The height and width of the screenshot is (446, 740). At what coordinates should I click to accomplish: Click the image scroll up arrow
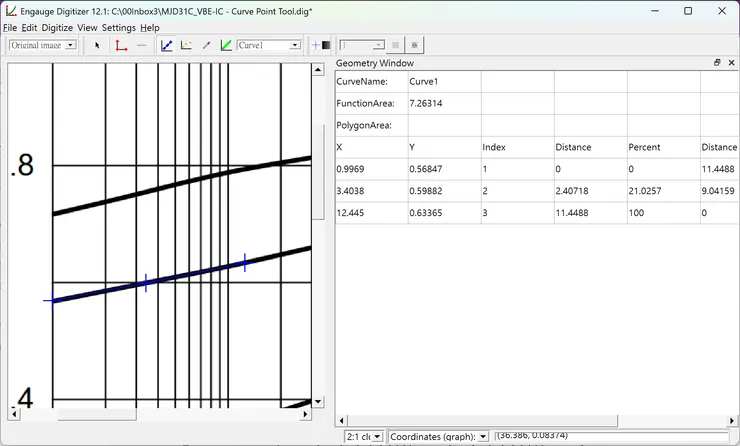click(x=318, y=70)
